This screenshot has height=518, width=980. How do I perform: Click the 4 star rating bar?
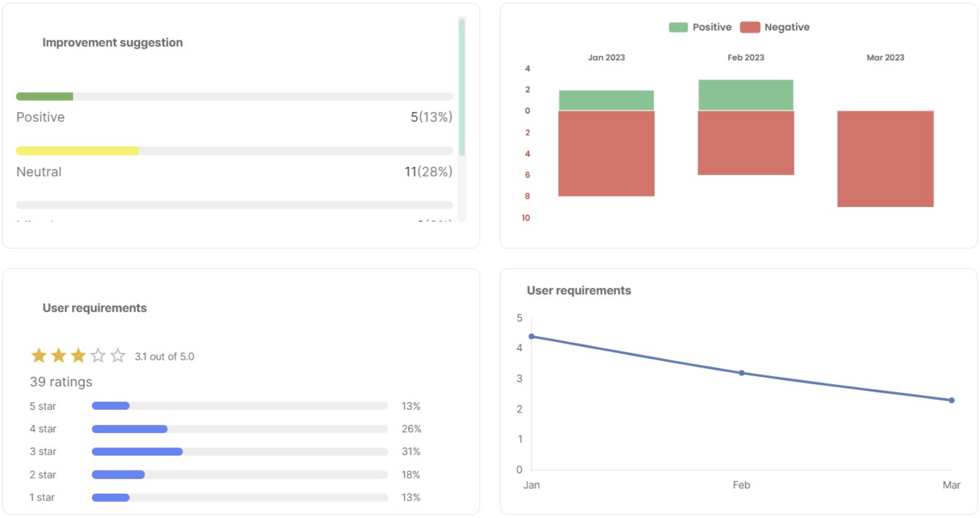(x=129, y=429)
